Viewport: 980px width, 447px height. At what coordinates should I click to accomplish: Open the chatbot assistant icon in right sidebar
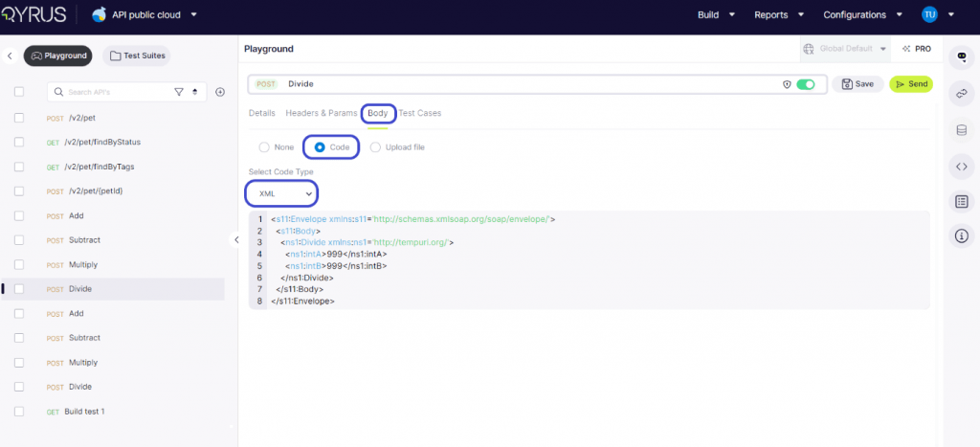(961, 57)
